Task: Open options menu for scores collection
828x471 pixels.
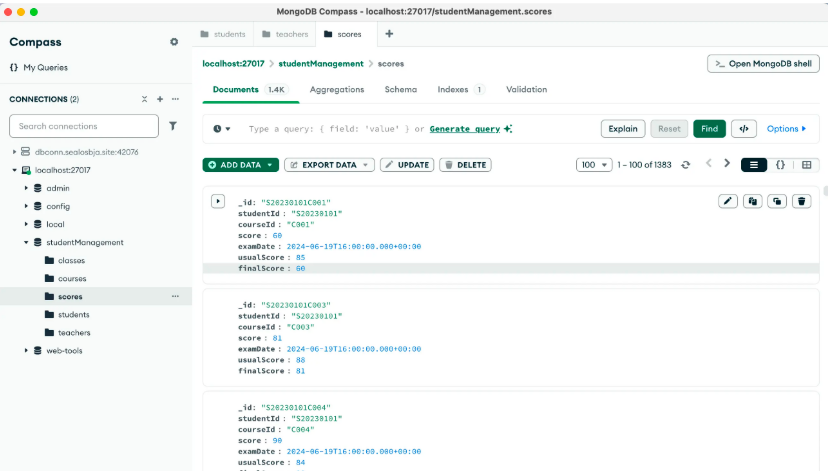Action: pyautogui.click(x=175, y=296)
